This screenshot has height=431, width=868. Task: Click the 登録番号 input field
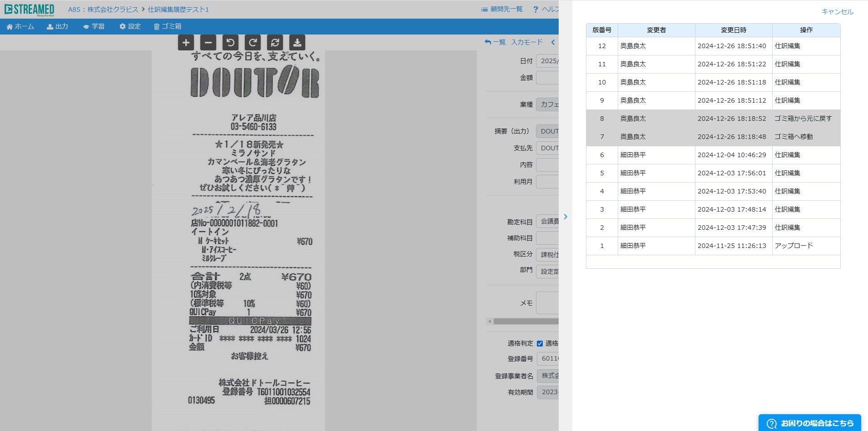click(548, 359)
